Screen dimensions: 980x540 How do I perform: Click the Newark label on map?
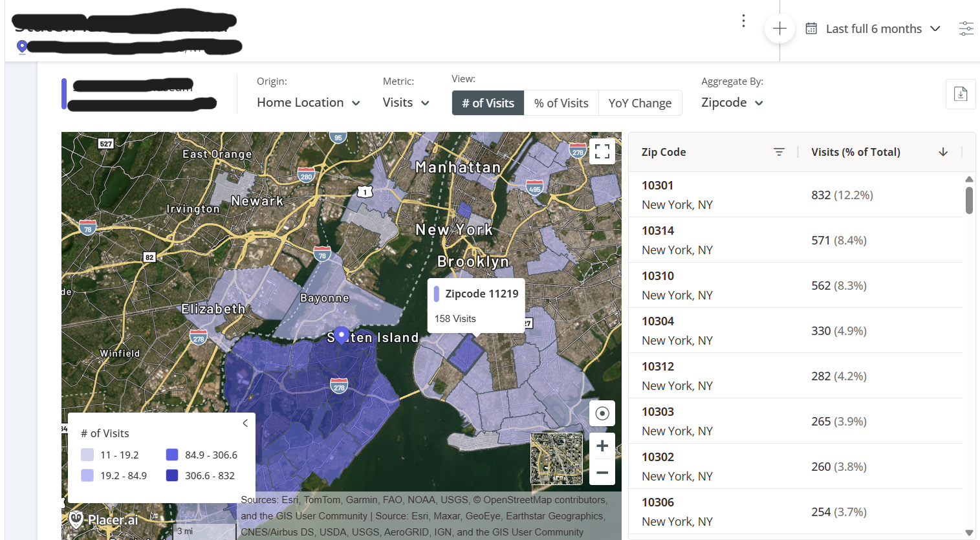(257, 201)
